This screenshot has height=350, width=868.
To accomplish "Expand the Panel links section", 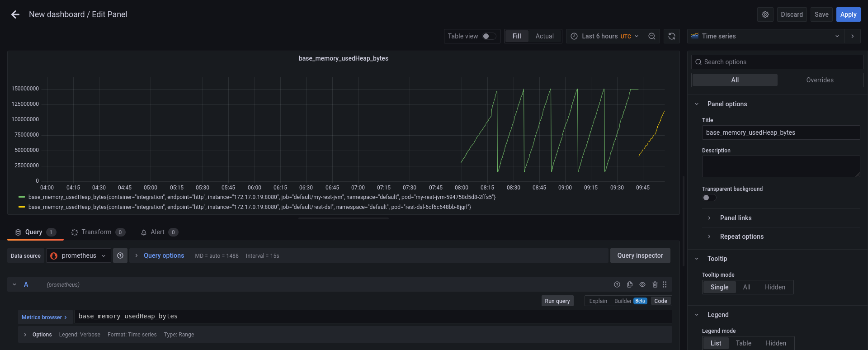I will click(x=736, y=218).
